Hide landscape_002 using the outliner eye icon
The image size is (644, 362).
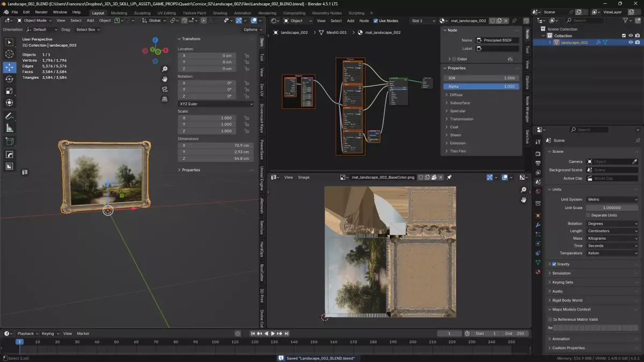631,42
